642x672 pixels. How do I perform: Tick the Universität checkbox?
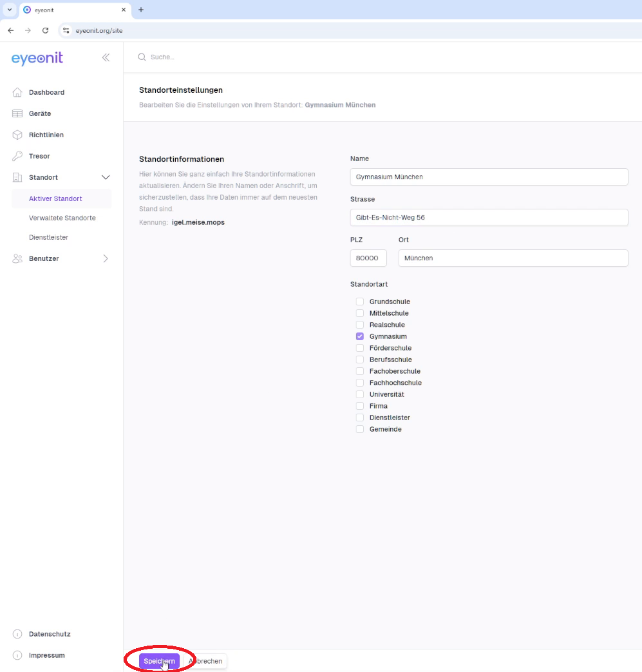pos(360,394)
